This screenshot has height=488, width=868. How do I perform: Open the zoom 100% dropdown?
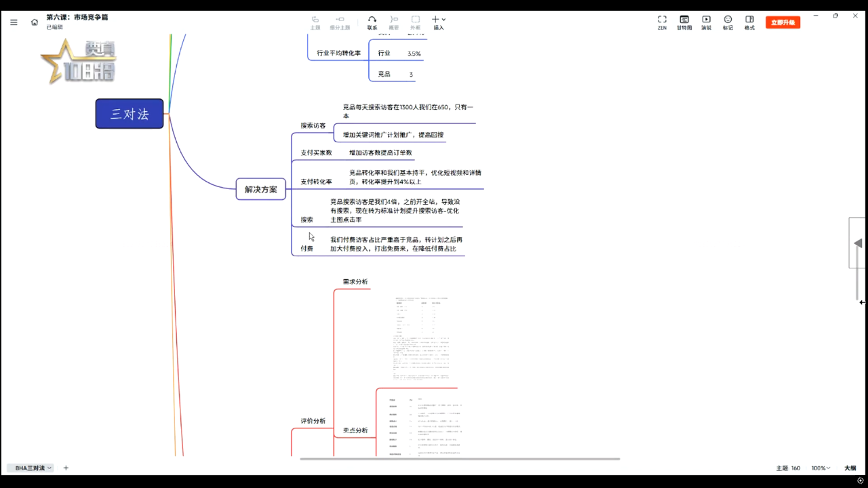(821, 468)
